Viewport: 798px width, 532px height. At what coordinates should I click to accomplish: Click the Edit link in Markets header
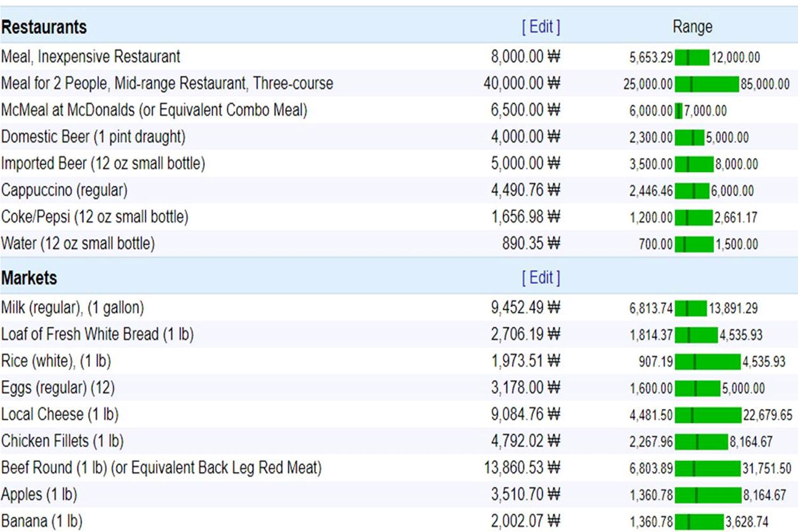tap(541, 277)
